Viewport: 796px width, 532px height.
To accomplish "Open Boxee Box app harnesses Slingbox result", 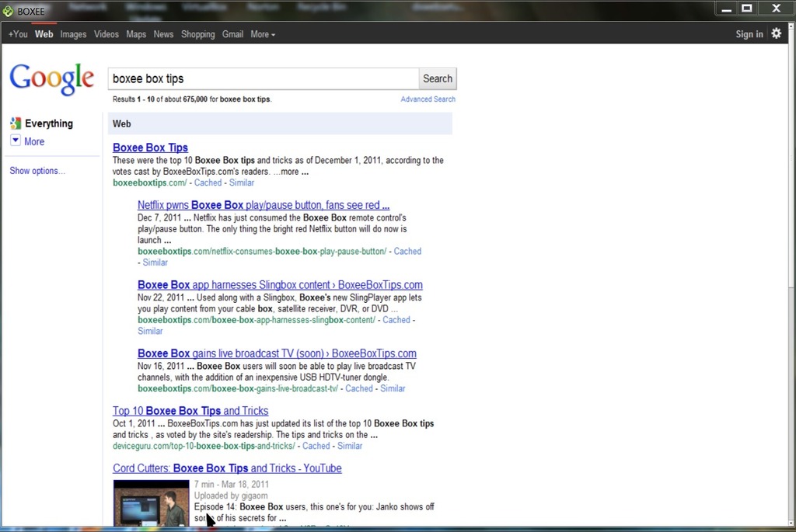I will point(280,284).
